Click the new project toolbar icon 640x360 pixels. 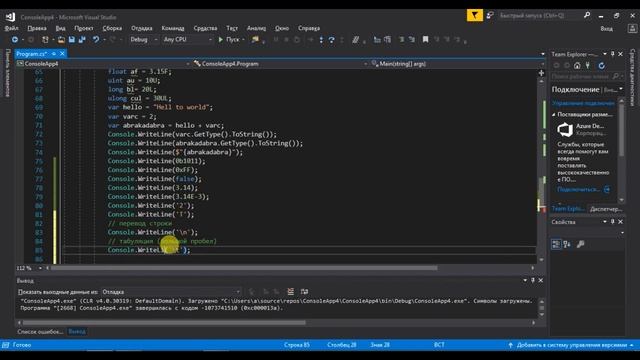click(45, 40)
